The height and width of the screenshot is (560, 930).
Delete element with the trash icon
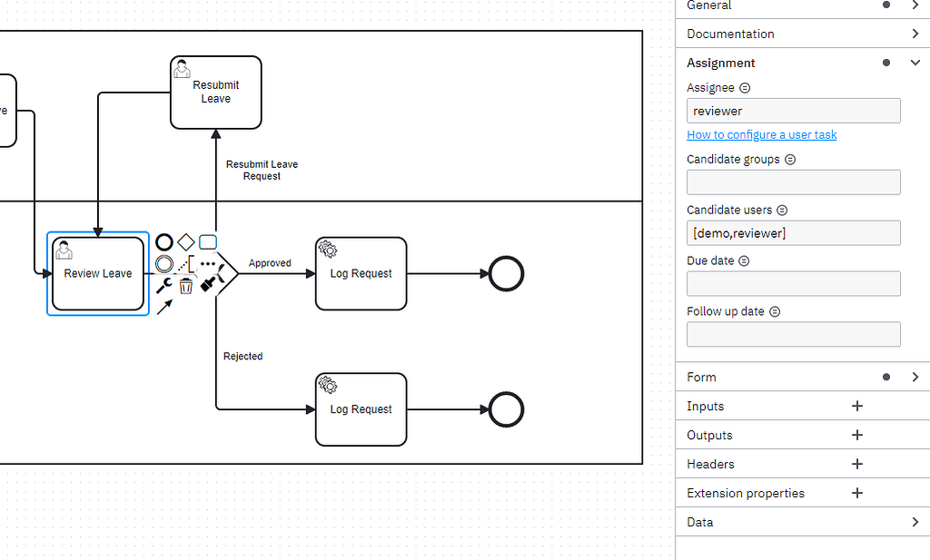186,286
